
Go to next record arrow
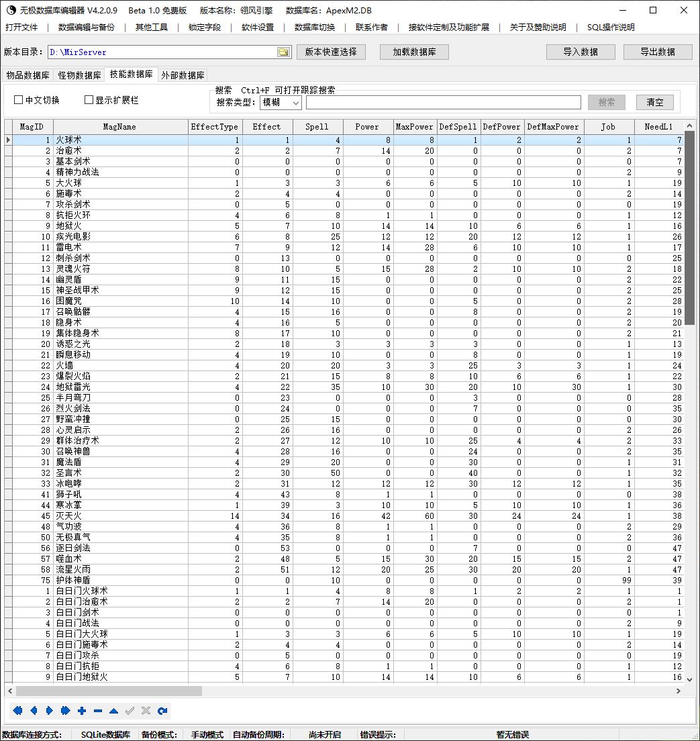[50, 710]
